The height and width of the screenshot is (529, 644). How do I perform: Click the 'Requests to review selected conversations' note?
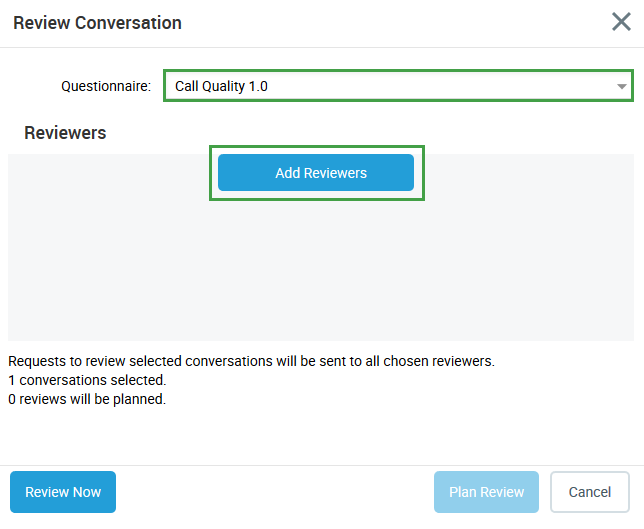click(x=251, y=361)
